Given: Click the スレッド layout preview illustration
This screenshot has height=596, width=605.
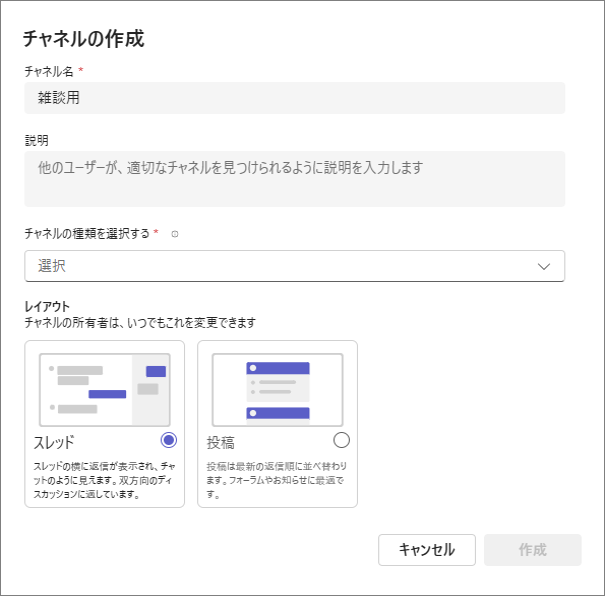Looking at the screenshot, I should click(105, 386).
